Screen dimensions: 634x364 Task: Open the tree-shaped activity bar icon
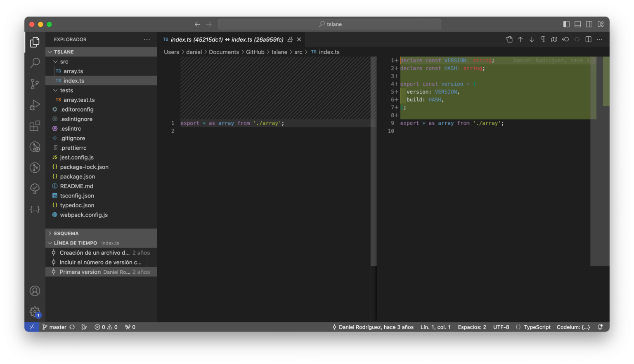click(35, 188)
